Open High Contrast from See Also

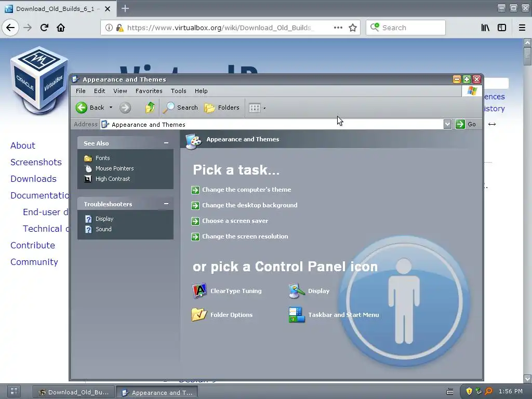tap(107, 179)
